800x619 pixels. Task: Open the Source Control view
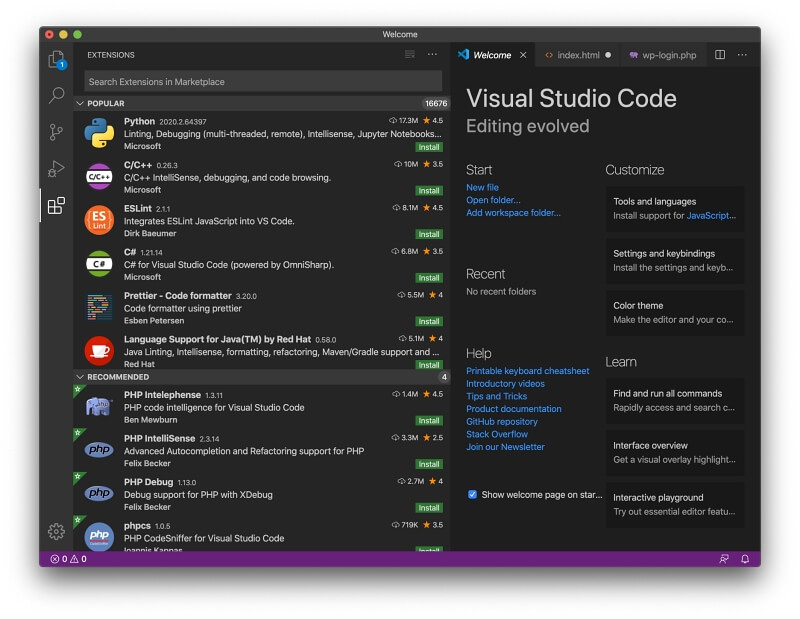coord(56,132)
